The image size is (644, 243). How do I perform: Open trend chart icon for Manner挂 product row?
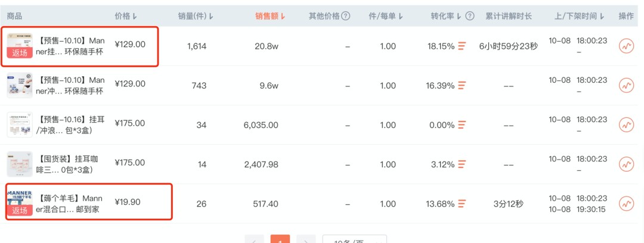[626, 46]
